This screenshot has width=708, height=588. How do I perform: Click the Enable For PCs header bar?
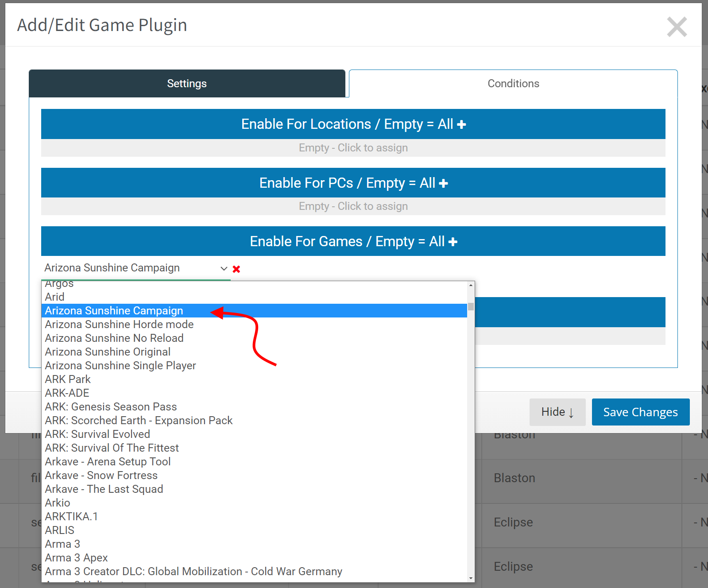[353, 182]
